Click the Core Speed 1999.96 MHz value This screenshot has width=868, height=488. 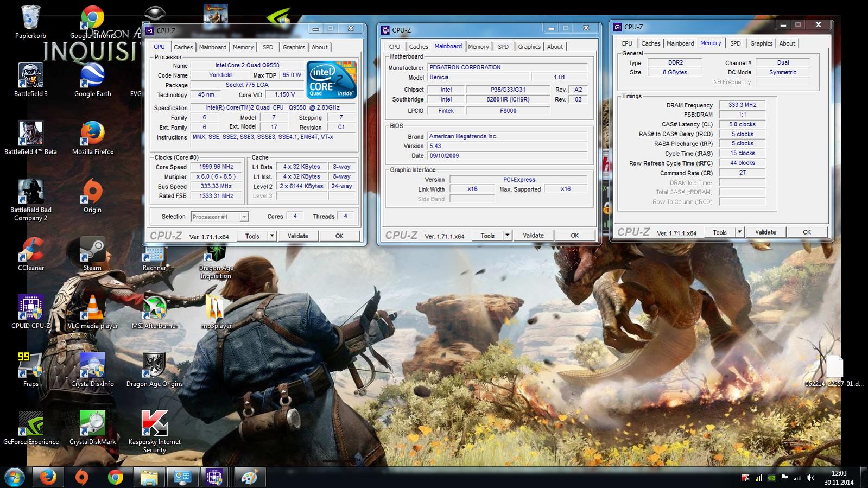pos(216,167)
